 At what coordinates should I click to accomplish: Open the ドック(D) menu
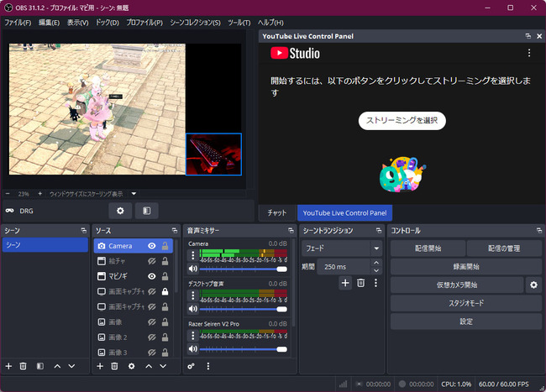pyautogui.click(x=108, y=23)
